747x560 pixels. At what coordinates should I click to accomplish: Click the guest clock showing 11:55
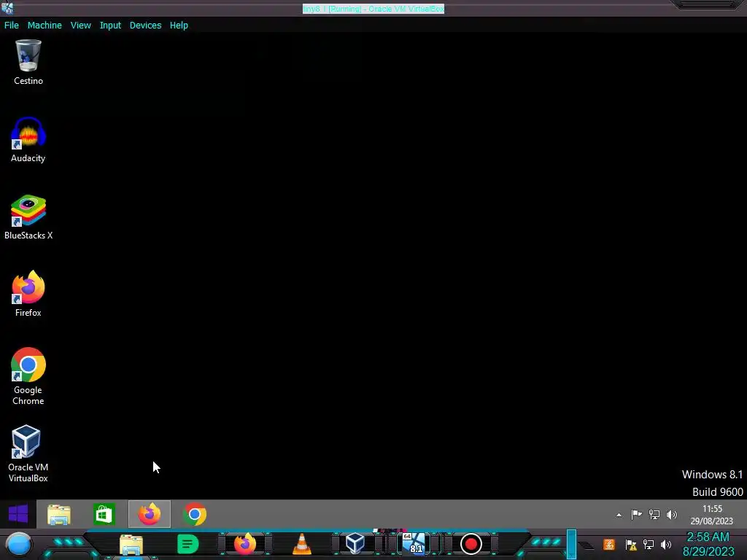712,515
